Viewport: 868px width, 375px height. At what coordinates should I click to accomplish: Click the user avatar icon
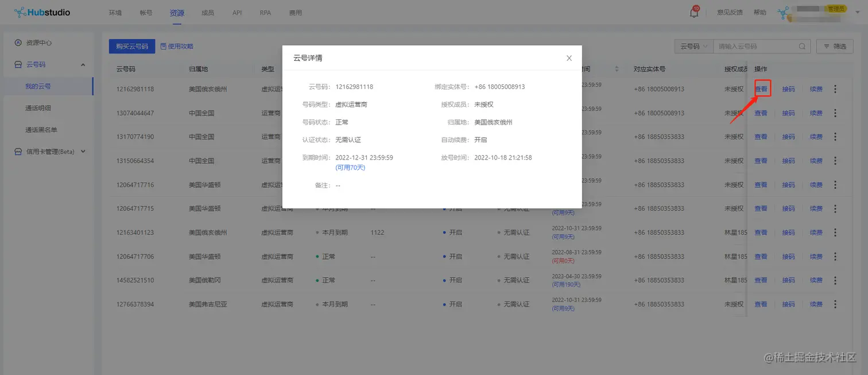coord(784,13)
